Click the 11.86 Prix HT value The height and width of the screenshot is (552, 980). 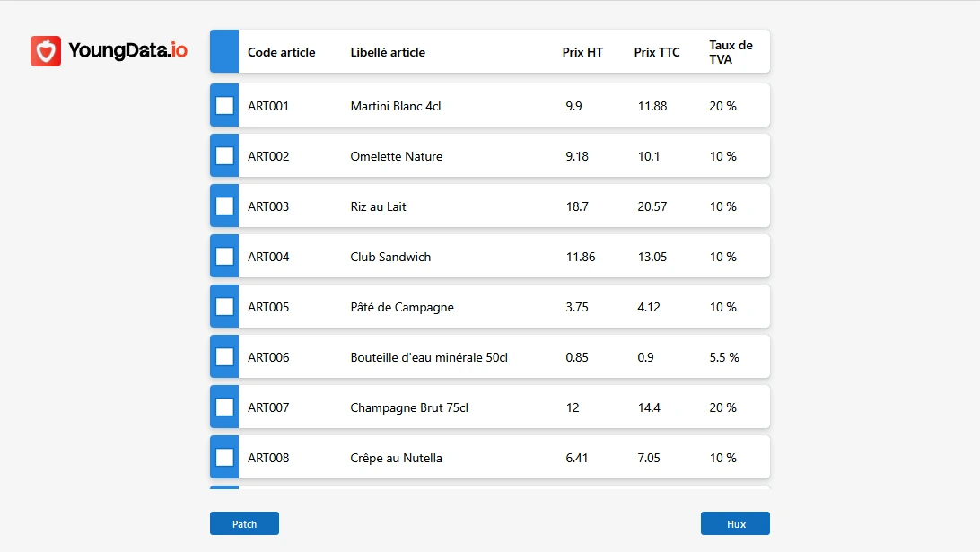(x=581, y=257)
